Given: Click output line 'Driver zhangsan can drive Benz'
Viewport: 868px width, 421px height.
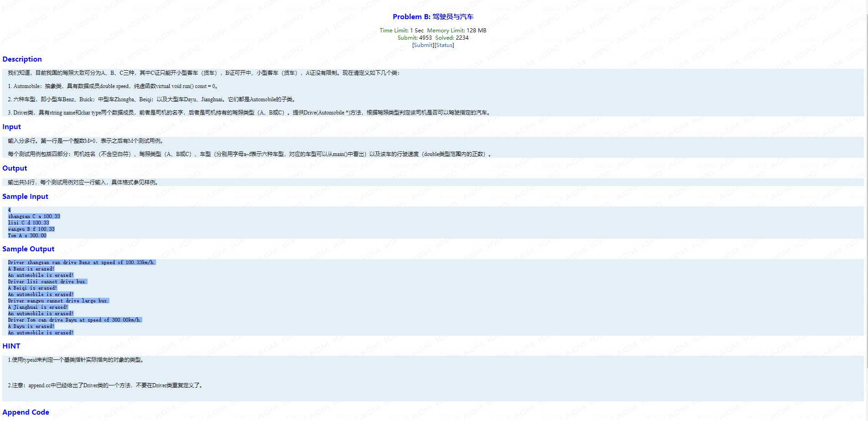Looking at the screenshot, I should (x=82, y=263).
